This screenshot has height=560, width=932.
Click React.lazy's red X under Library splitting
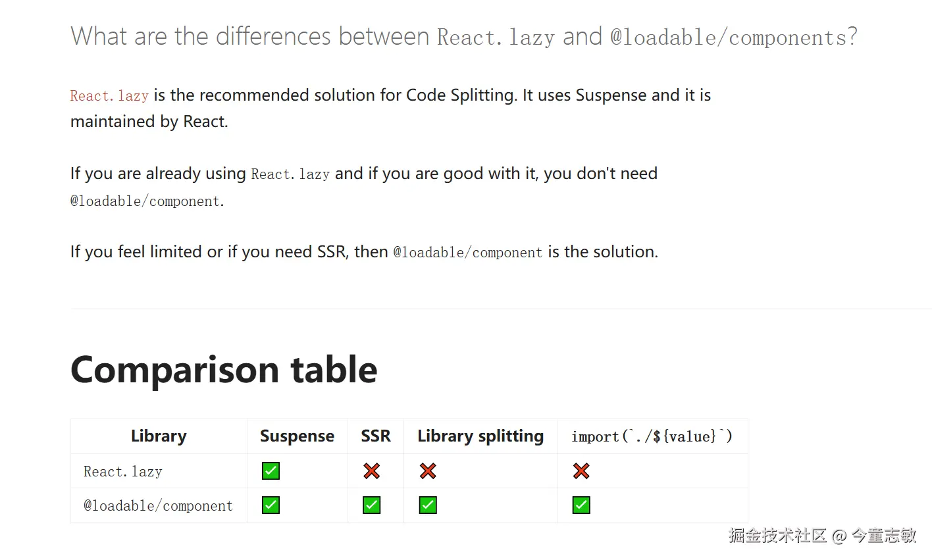428,471
